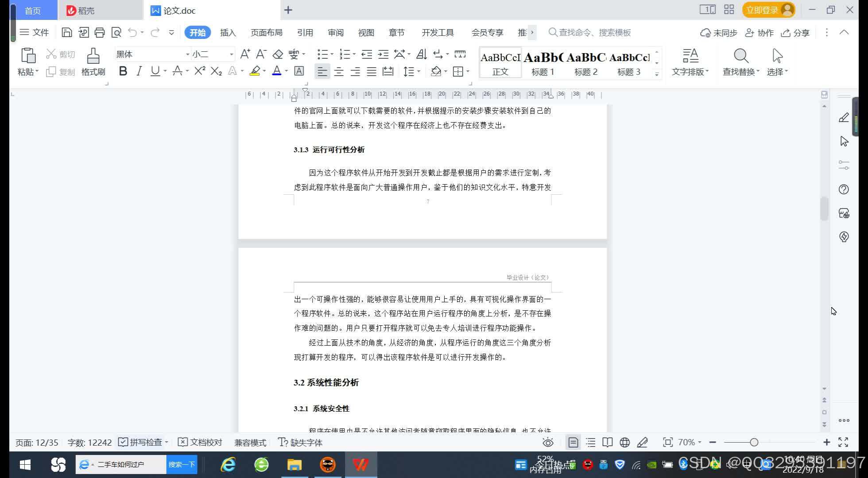Clear formatting with eraser icon
Image resolution: width=868 pixels, height=478 pixels.
[278, 54]
